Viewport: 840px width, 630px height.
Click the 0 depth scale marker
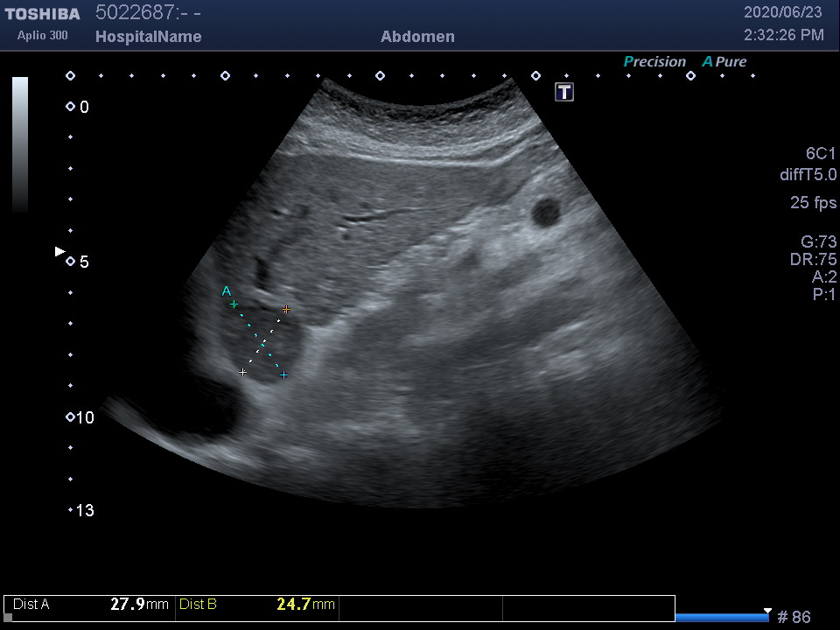click(x=71, y=107)
